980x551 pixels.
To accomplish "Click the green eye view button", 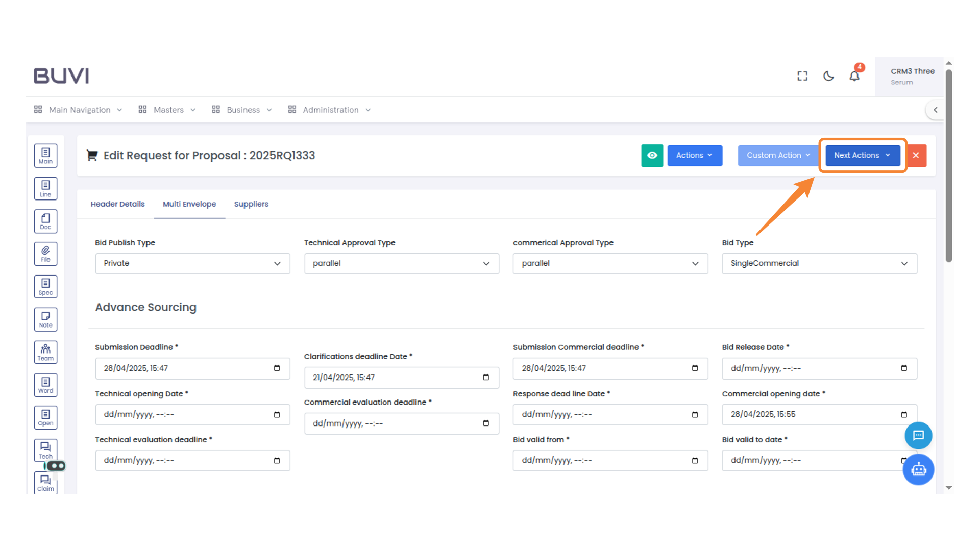I will pos(652,156).
